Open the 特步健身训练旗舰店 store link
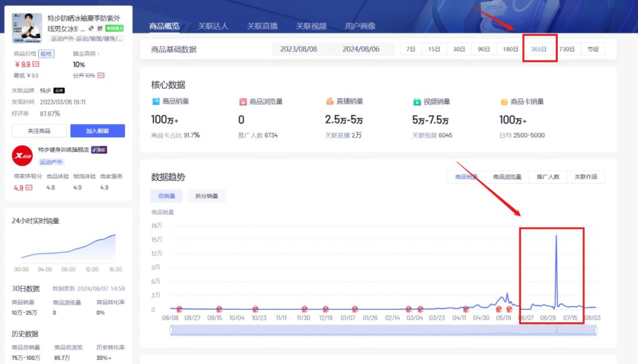Viewport: 638px width, 364px height. point(63,150)
